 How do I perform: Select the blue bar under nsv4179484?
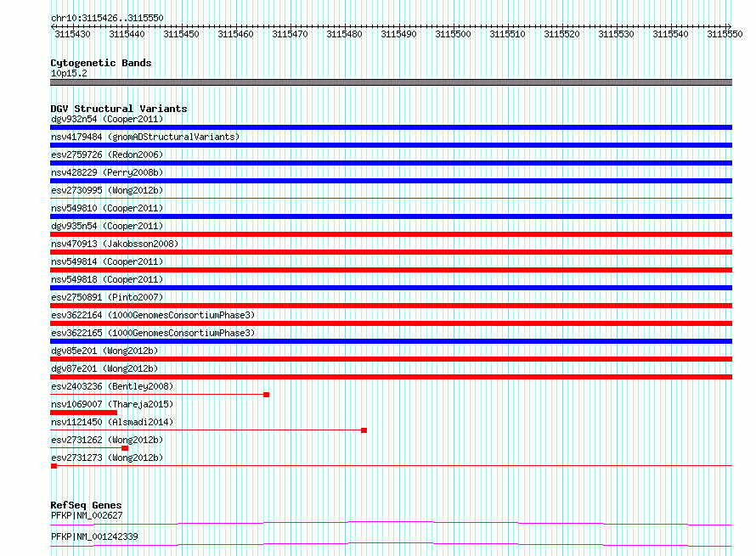391,145
